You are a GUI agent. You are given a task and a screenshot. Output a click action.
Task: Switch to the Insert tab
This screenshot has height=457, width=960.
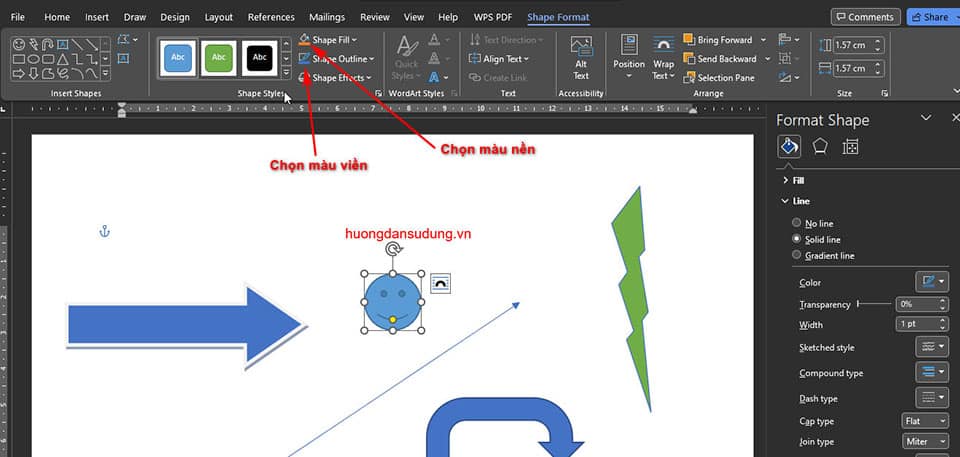pos(97,17)
